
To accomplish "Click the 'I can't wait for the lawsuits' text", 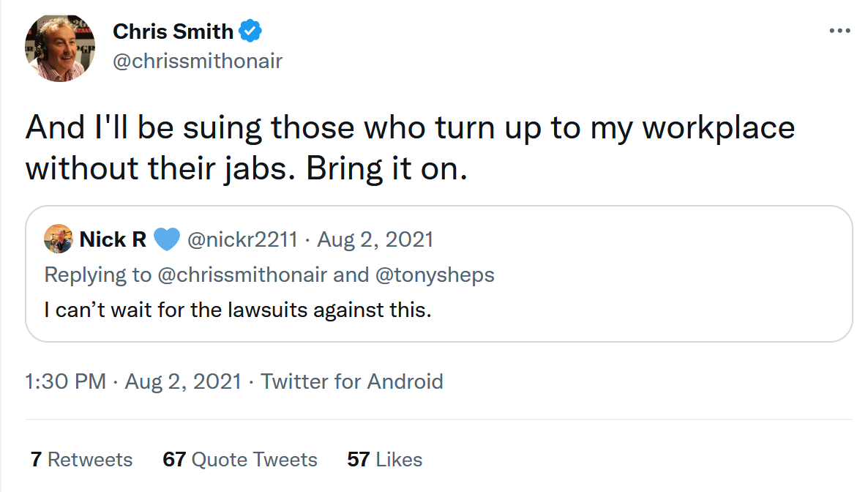I will pos(238,310).
